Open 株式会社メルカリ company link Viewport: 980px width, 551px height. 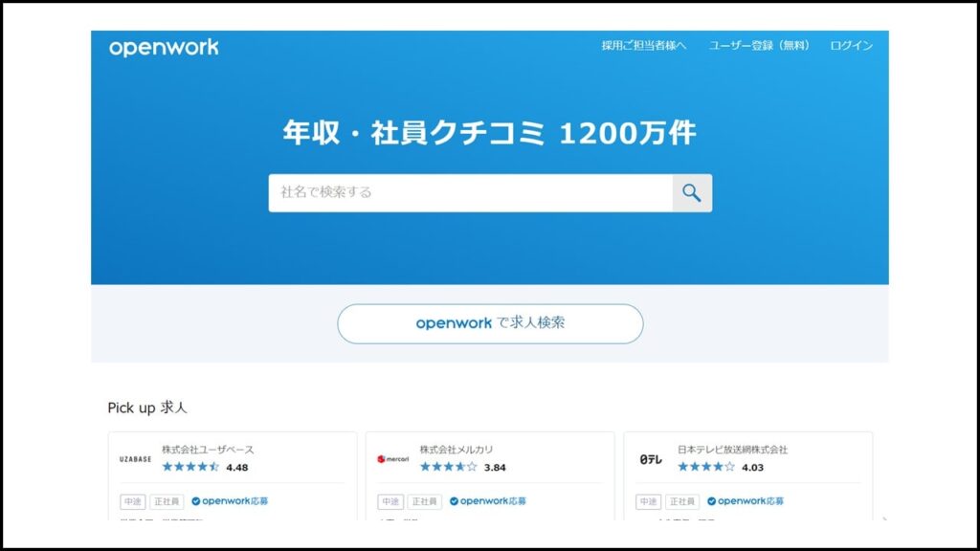(457, 450)
